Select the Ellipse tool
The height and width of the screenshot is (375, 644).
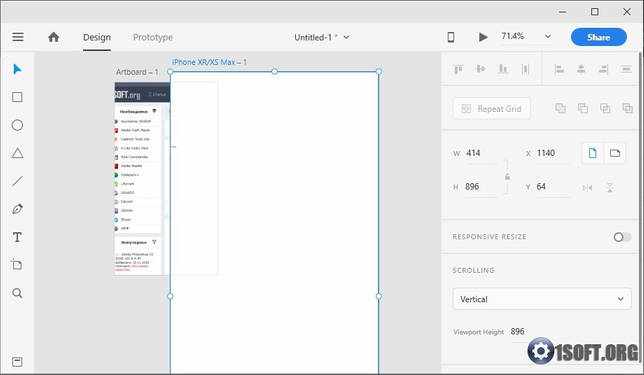pos(17,125)
